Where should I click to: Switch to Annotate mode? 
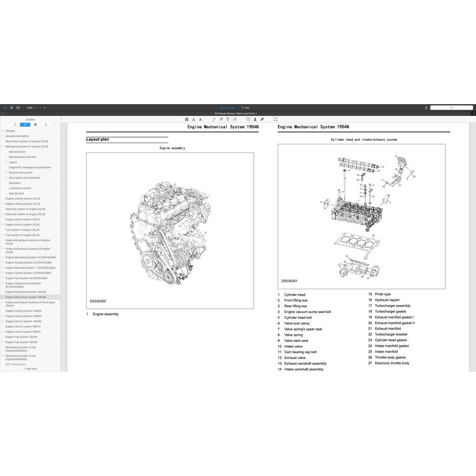pos(228,107)
